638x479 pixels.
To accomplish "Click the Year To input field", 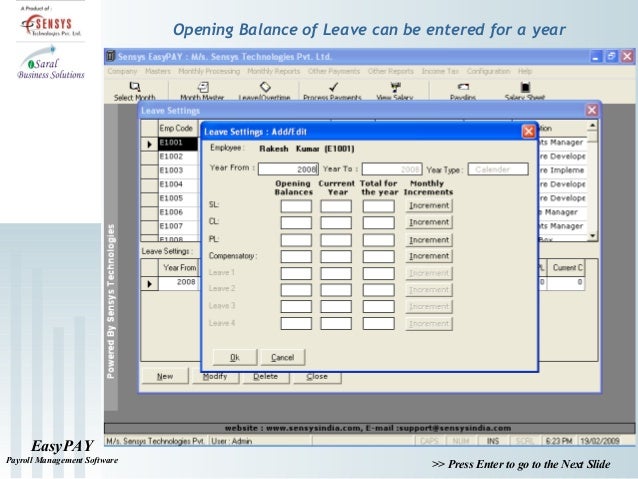I will click(x=392, y=169).
